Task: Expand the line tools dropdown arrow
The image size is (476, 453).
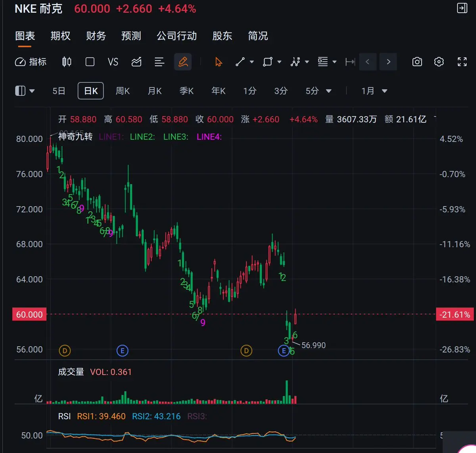Action: tap(251, 62)
